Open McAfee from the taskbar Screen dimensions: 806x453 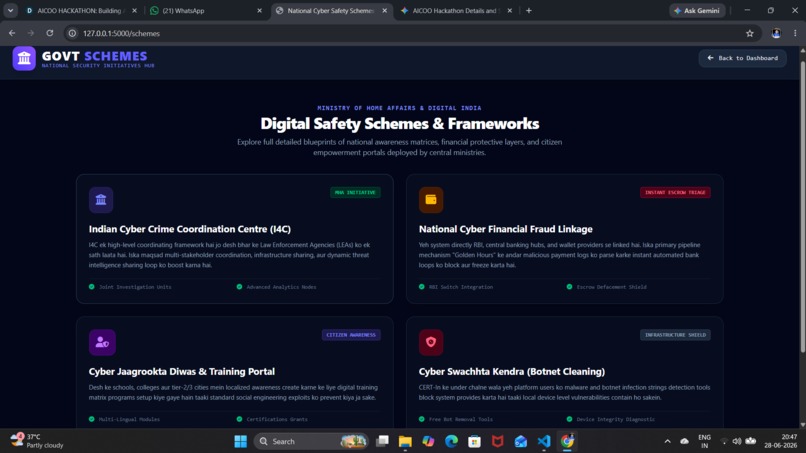[x=498, y=441]
